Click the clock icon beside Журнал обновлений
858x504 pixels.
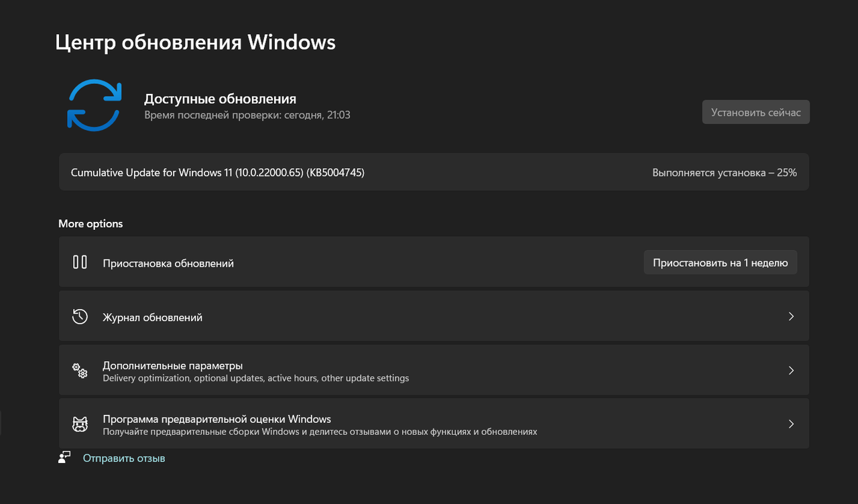(x=79, y=316)
